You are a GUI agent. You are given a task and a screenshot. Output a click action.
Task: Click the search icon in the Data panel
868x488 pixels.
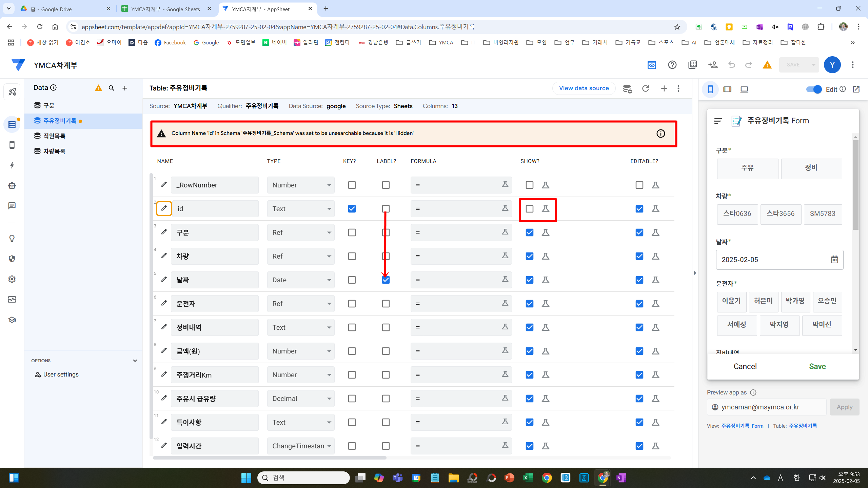(112, 88)
